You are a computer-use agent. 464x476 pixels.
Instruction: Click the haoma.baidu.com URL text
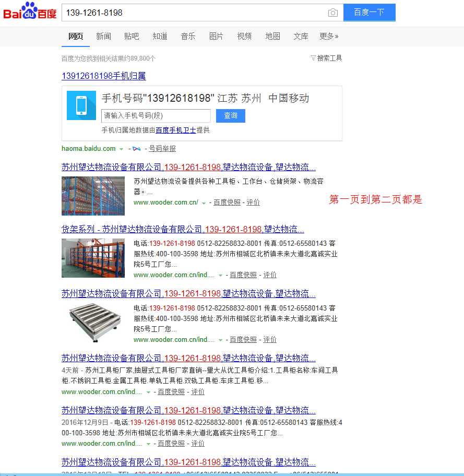(89, 149)
